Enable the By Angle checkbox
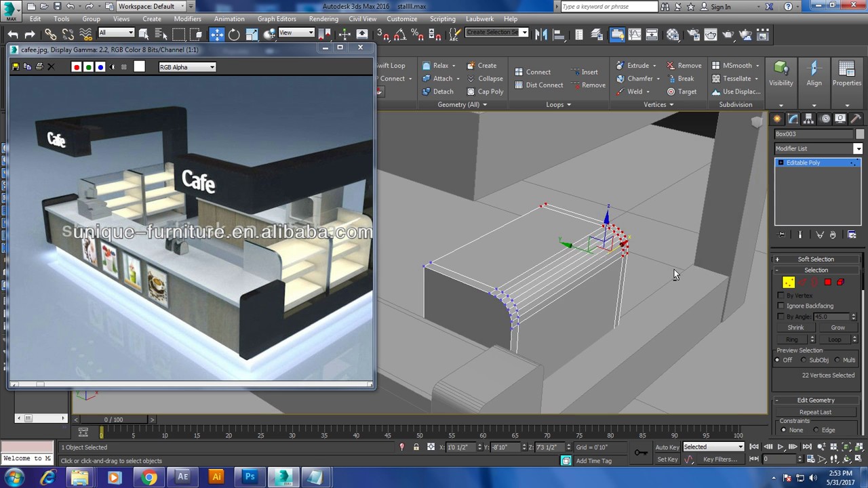Viewport: 868px width, 488px height. click(781, 317)
